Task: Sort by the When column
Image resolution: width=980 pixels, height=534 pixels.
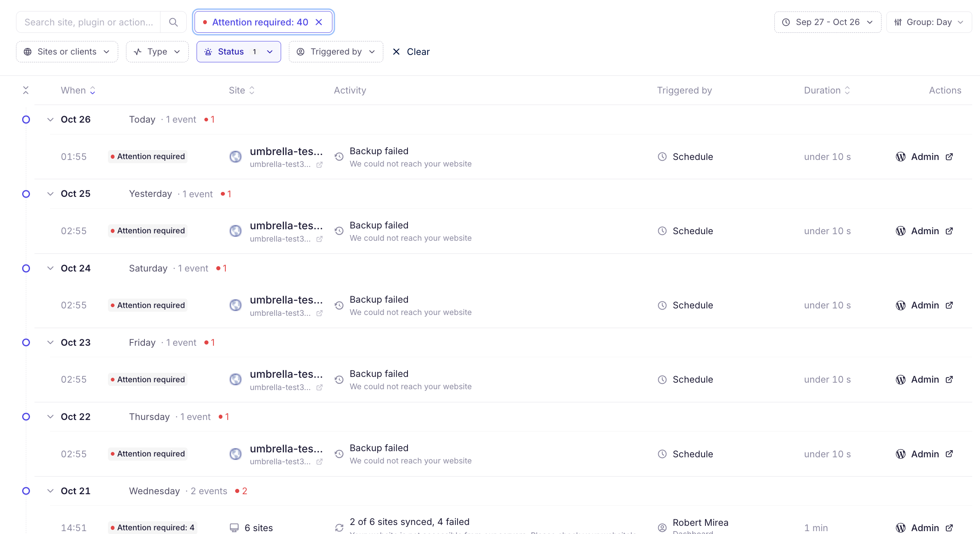Action: [x=78, y=90]
